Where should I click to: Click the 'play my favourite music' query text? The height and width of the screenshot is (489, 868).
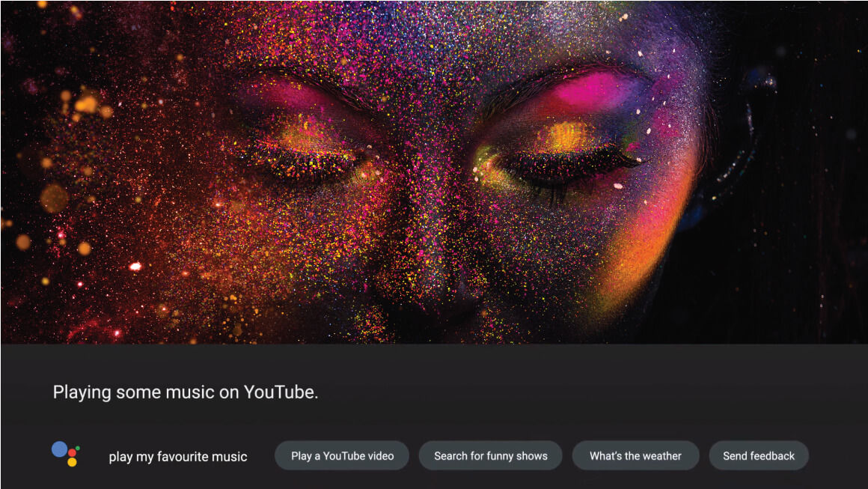[177, 456]
